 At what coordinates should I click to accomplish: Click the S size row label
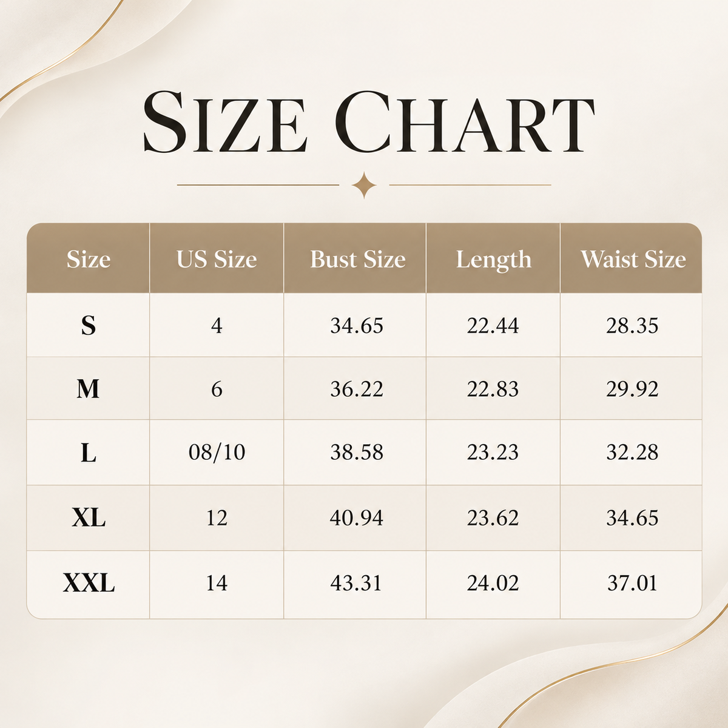pyautogui.click(x=89, y=326)
